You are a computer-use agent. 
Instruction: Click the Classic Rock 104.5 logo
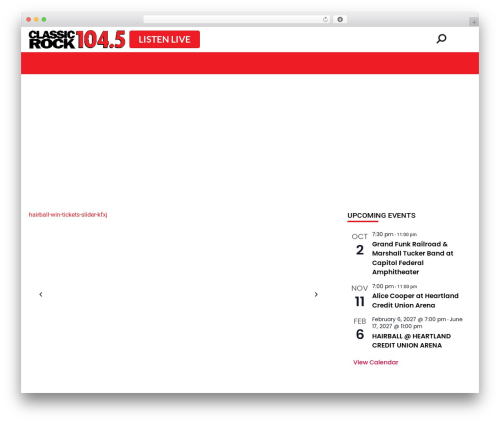pyautogui.click(x=77, y=39)
